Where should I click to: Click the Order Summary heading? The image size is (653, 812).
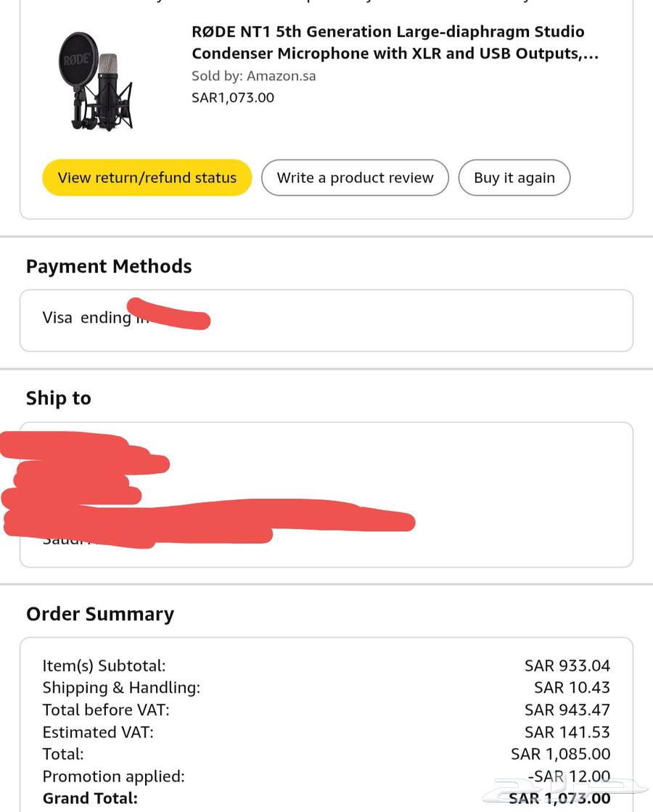pos(100,614)
